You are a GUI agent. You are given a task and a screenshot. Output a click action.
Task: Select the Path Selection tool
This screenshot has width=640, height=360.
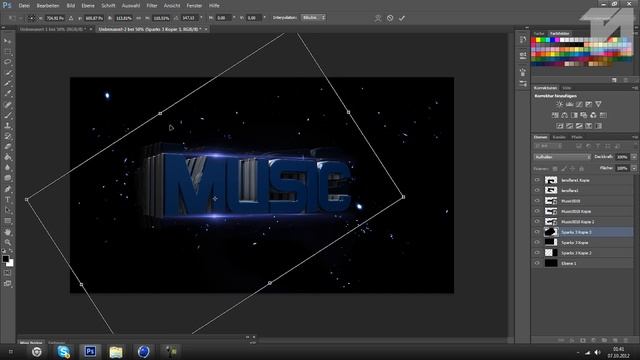pos(8,210)
